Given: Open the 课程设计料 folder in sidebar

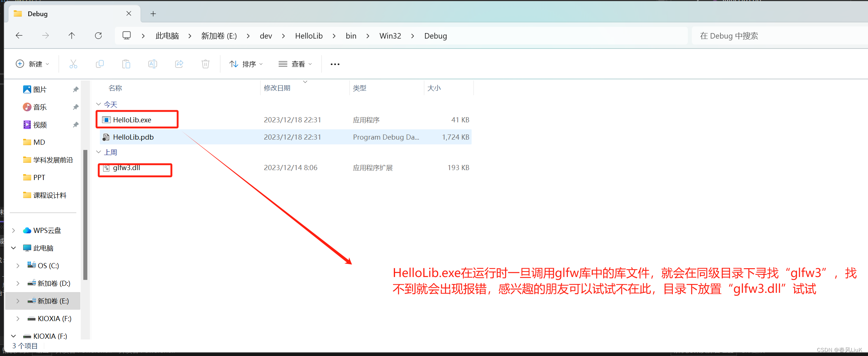Looking at the screenshot, I should tap(50, 195).
